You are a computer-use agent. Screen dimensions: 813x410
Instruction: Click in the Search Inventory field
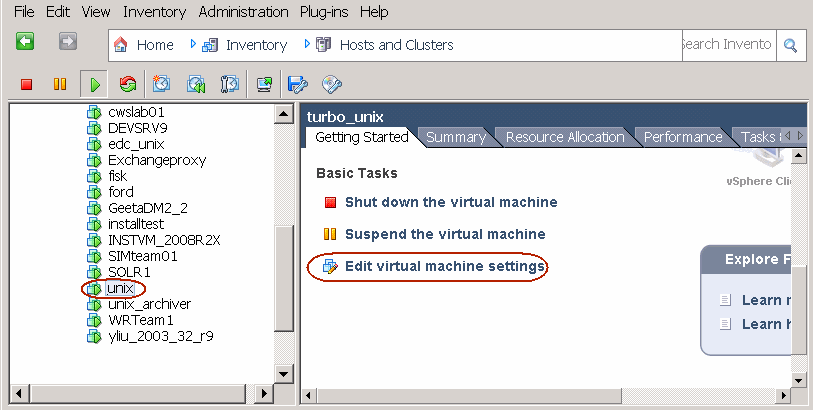click(725, 45)
